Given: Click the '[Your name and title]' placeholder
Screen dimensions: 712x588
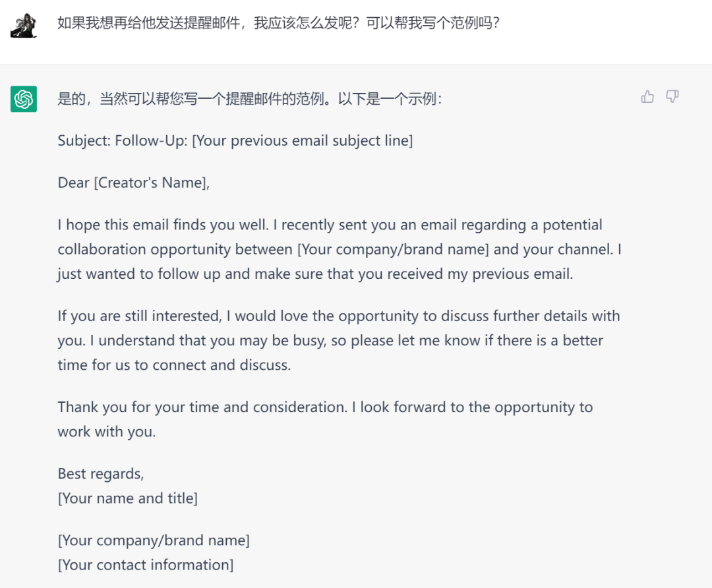Looking at the screenshot, I should coord(128,498).
